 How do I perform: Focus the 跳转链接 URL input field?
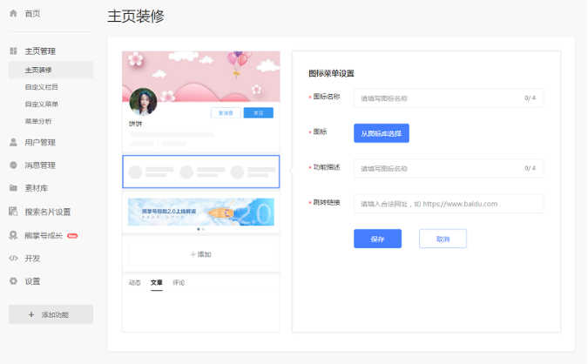(x=449, y=204)
